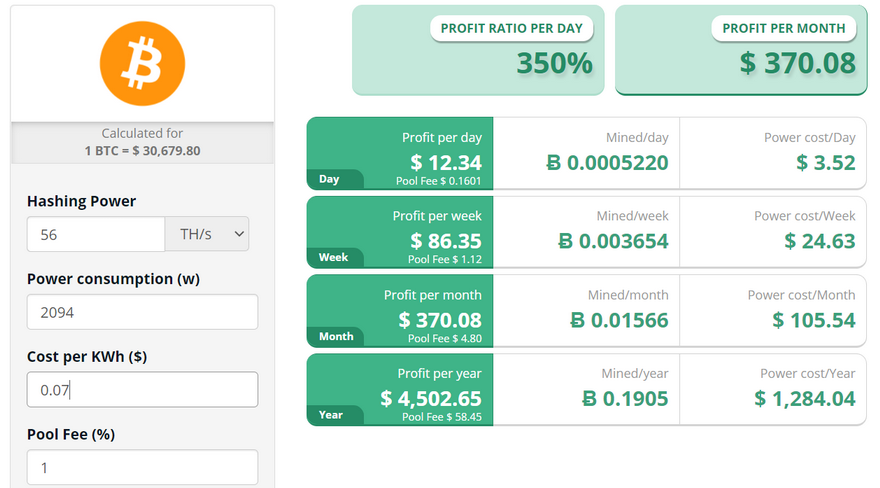The width and height of the screenshot is (880, 488).
Task: Click the Mined/day Bitcoin amount
Action: [608, 162]
